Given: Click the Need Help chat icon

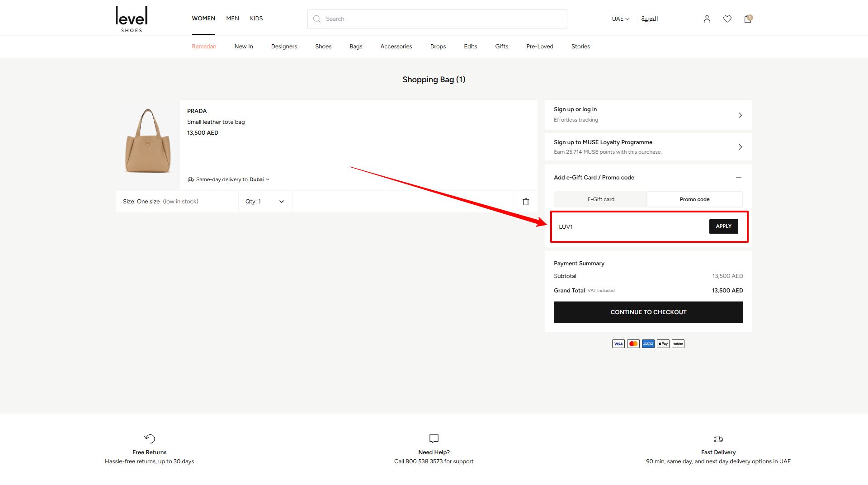Looking at the screenshot, I should click(434, 438).
